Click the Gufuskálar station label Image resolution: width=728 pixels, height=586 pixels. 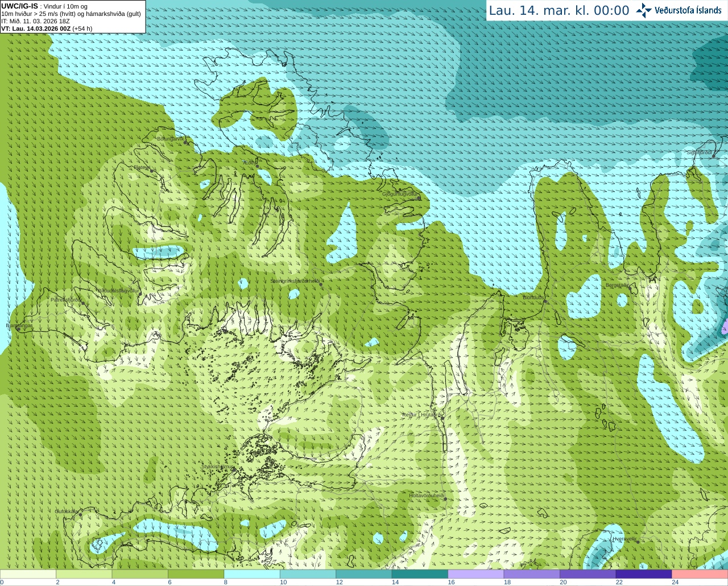pos(67,511)
